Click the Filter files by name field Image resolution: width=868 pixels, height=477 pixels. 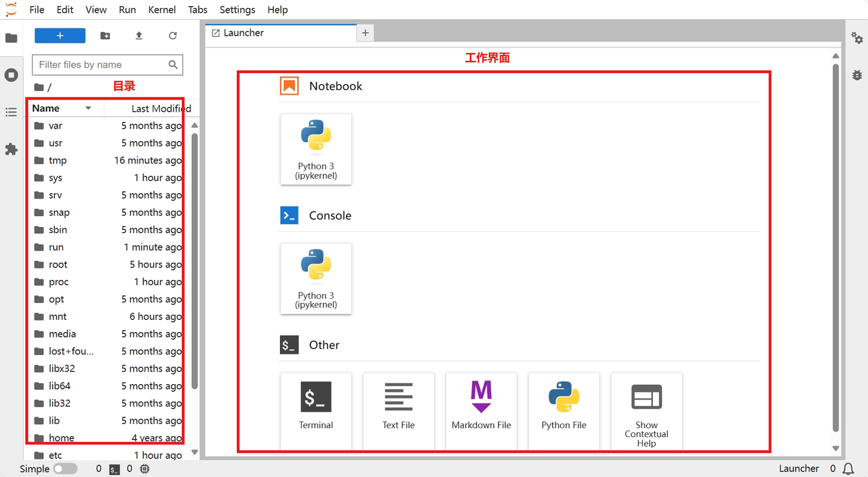(x=100, y=65)
